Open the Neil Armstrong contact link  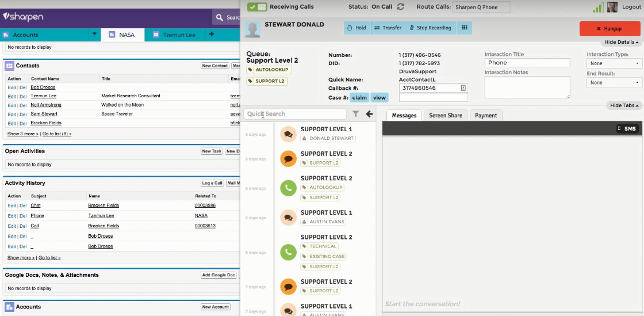coord(46,105)
